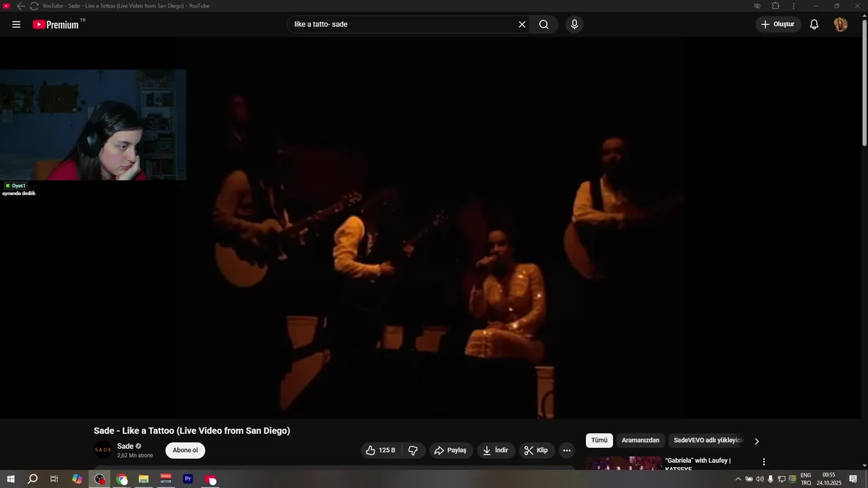Select the Aramanızdan filter chip

pos(640,441)
